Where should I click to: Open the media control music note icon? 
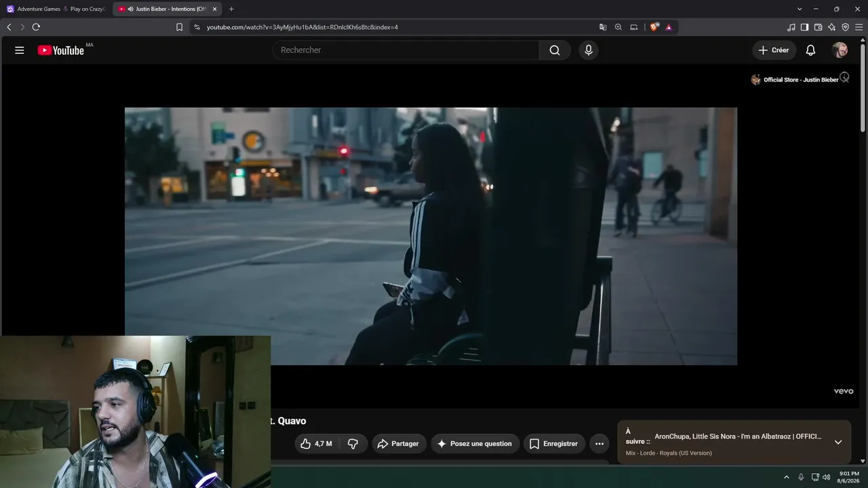point(791,27)
